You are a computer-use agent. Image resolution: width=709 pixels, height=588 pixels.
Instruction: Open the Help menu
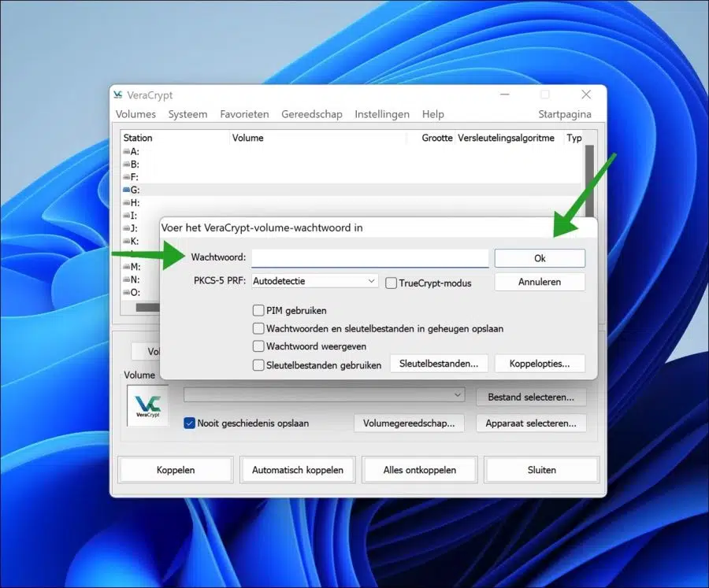pos(432,114)
